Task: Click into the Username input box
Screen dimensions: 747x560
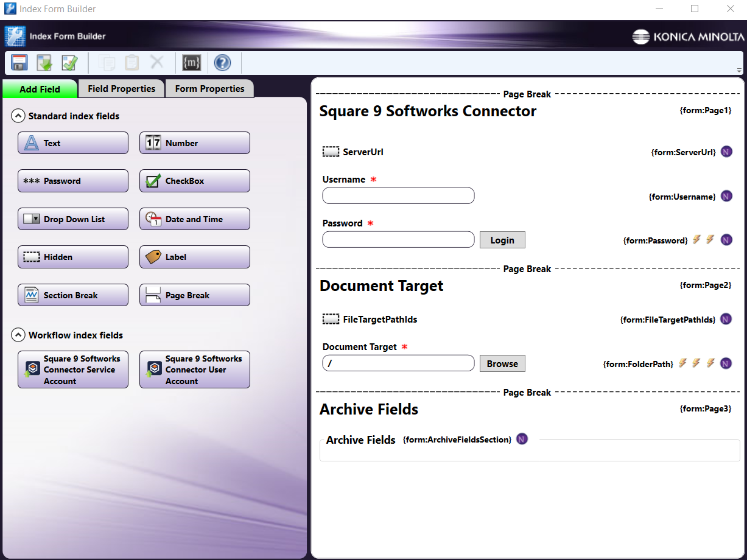Action: 398,196
